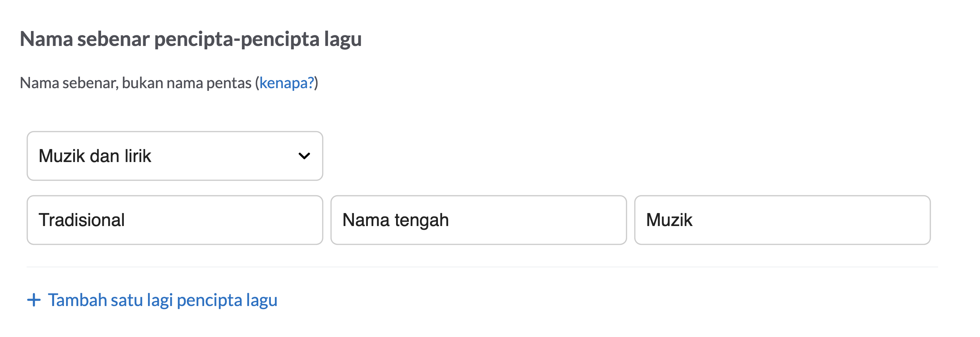The height and width of the screenshot is (337, 980).
Task: Focus the first name input showing 'Tradisional'
Action: tap(174, 220)
